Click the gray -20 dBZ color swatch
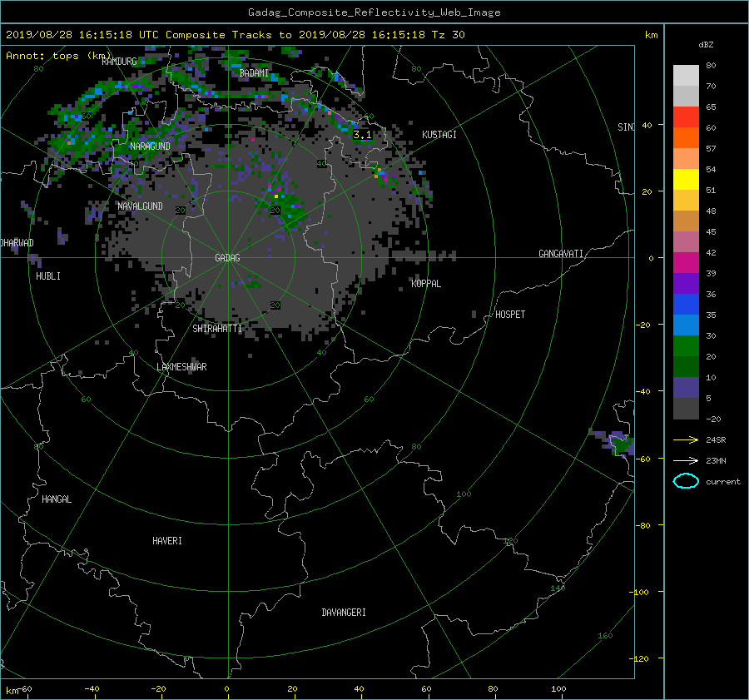The image size is (749, 700). click(686, 409)
